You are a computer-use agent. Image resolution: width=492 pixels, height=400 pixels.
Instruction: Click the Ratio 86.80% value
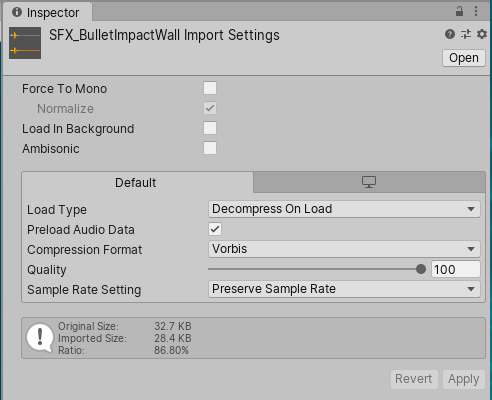coord(171,350)
